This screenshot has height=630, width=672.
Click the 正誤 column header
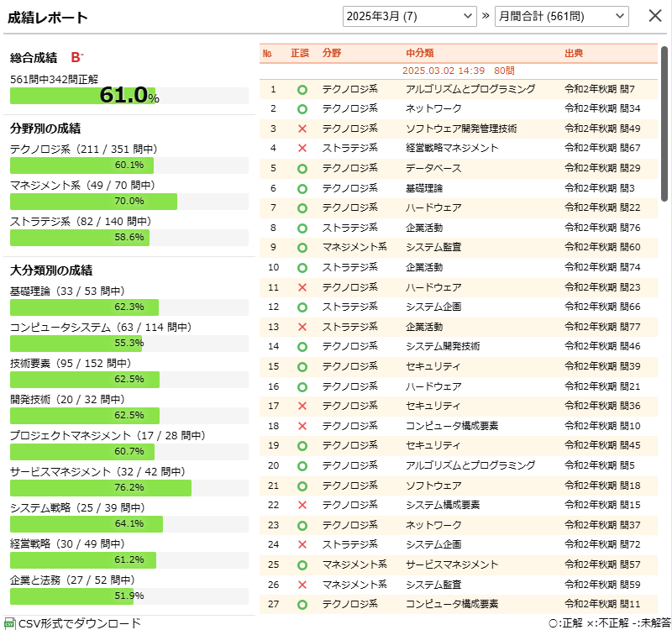coord(300,53)
